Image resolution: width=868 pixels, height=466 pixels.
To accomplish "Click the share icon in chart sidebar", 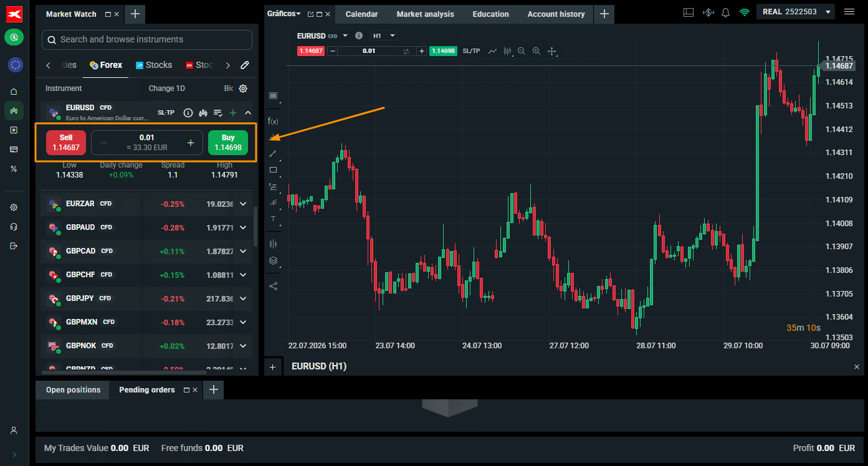I will (273, 286).
